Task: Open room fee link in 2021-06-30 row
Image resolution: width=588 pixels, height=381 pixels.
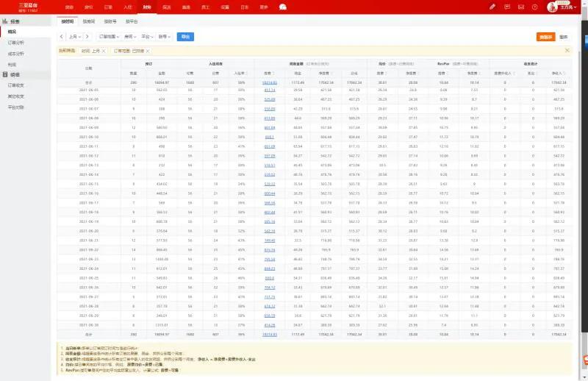Action: pos(269,324)
